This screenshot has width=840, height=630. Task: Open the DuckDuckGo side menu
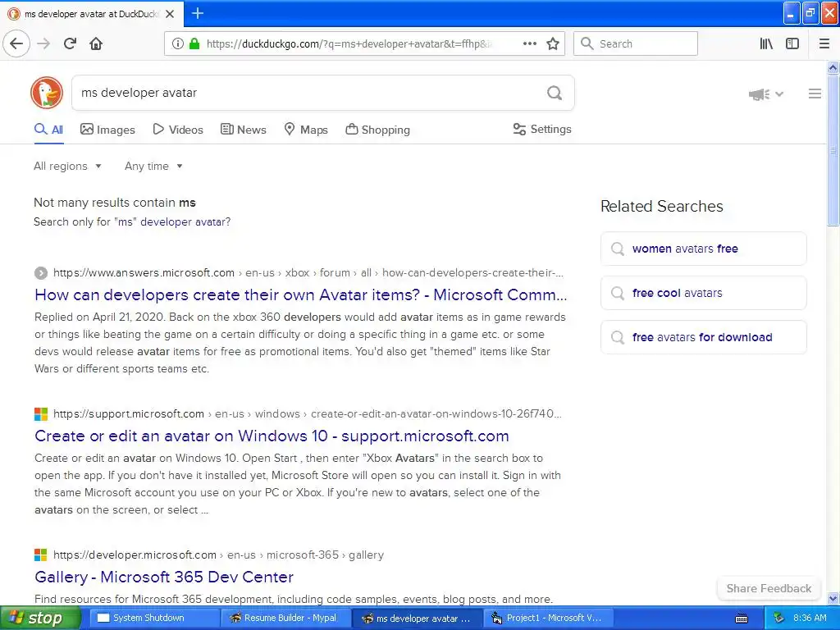click(815, 94)
